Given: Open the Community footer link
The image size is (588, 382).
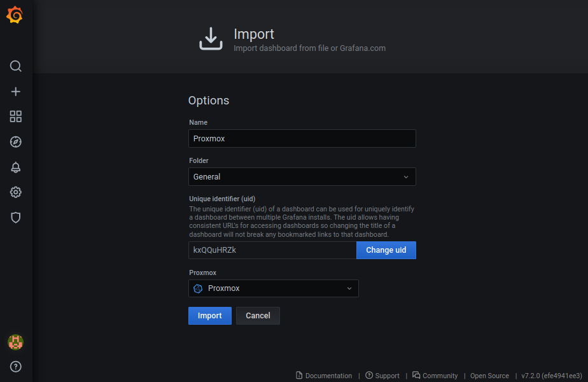Looking at the screenshot, I should [435, 376].
